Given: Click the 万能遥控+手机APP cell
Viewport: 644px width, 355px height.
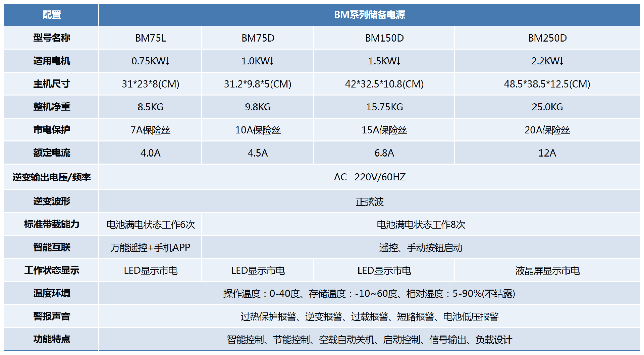Looking at the screenshot, I should 150,247.
